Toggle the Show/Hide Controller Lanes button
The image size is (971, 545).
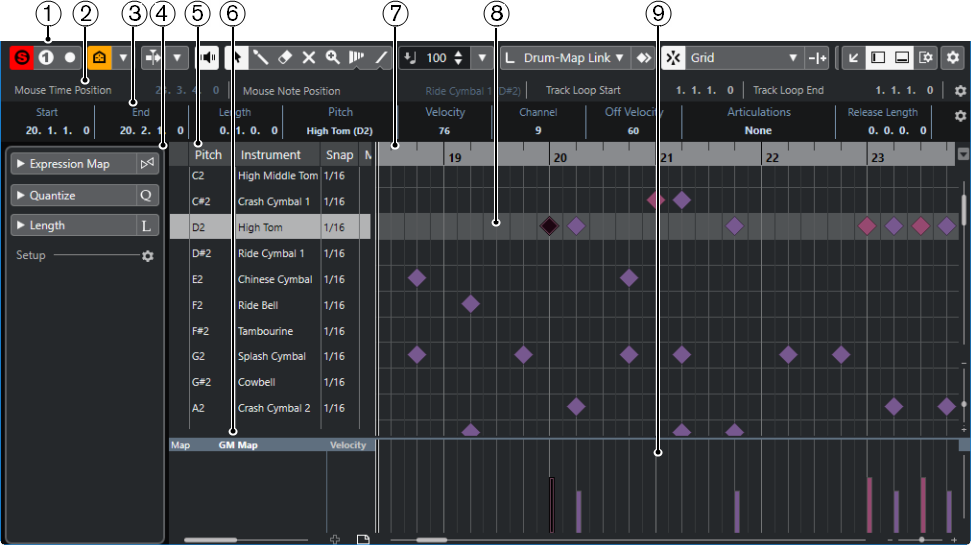point(902,58)
